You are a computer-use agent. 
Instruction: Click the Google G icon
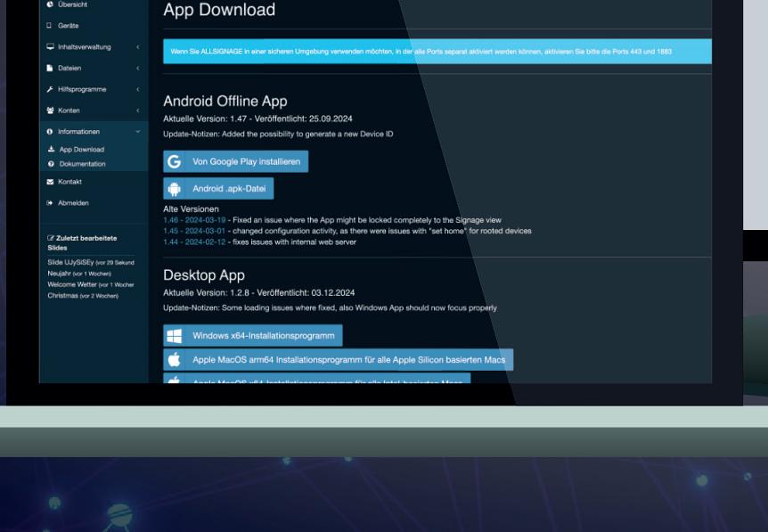point(174,161)
